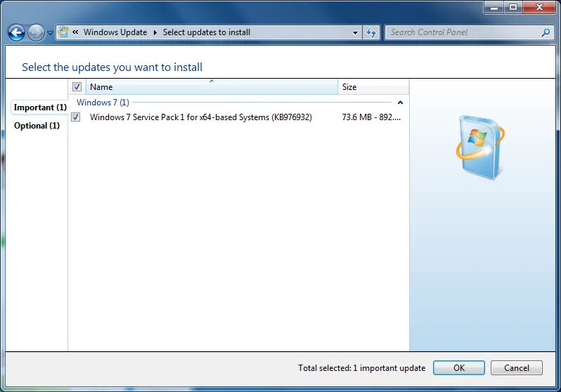Minimize the Windows Update window
Image resolution: width=561 pixels, height=392 pixels.
tap(494, 7)
